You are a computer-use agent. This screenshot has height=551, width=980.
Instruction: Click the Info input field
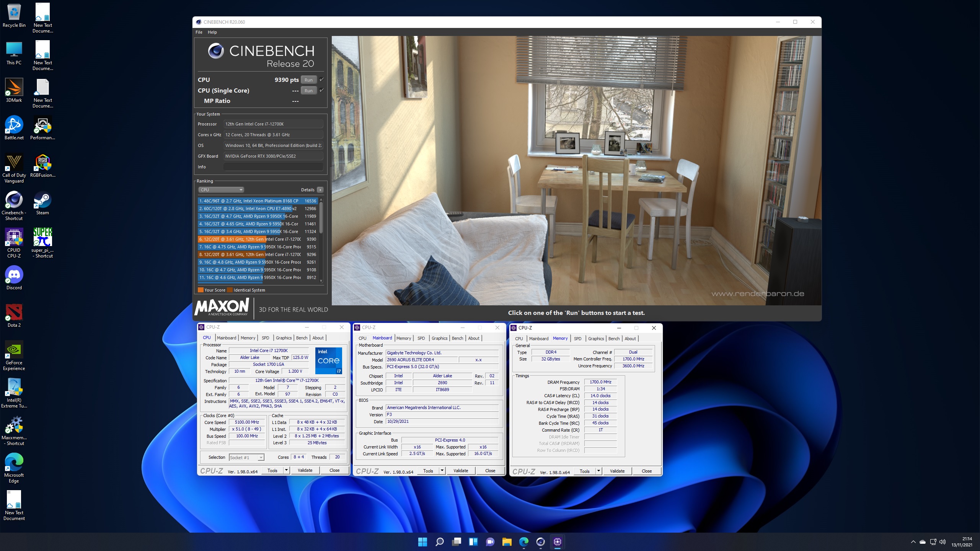[273, 167]
